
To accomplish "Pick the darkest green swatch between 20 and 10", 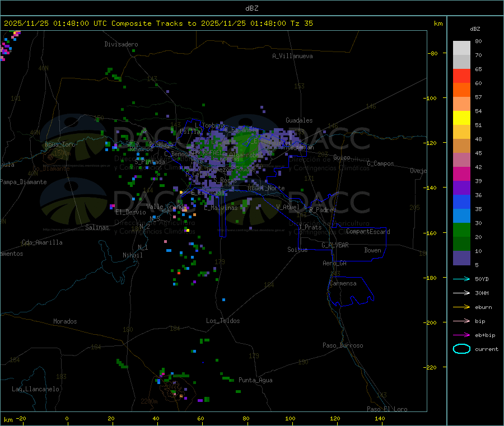I will pyautogui.click(x=461, y=244).
